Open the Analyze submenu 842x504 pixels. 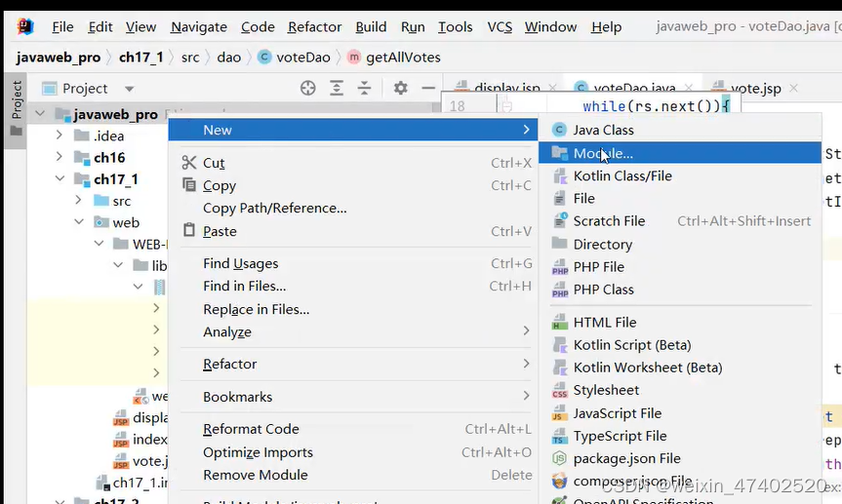click(x=354, y=331)
